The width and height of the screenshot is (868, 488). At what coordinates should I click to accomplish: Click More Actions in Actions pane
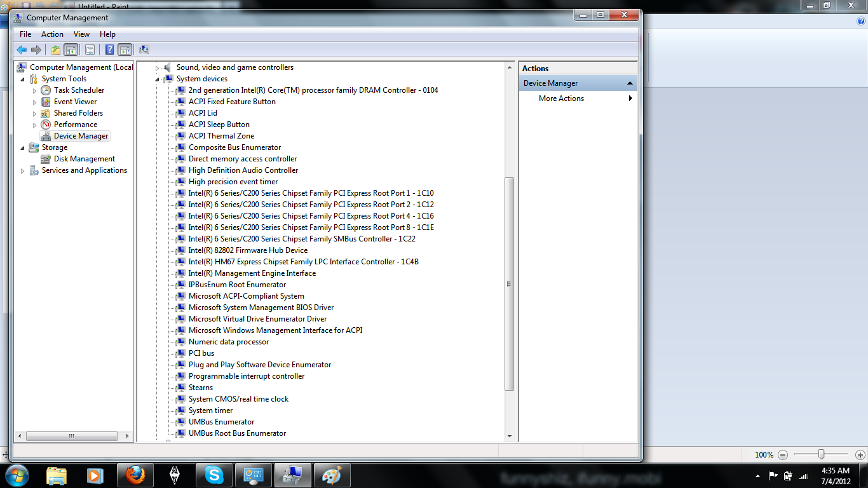pyautogui.click(x=561, y=98)
